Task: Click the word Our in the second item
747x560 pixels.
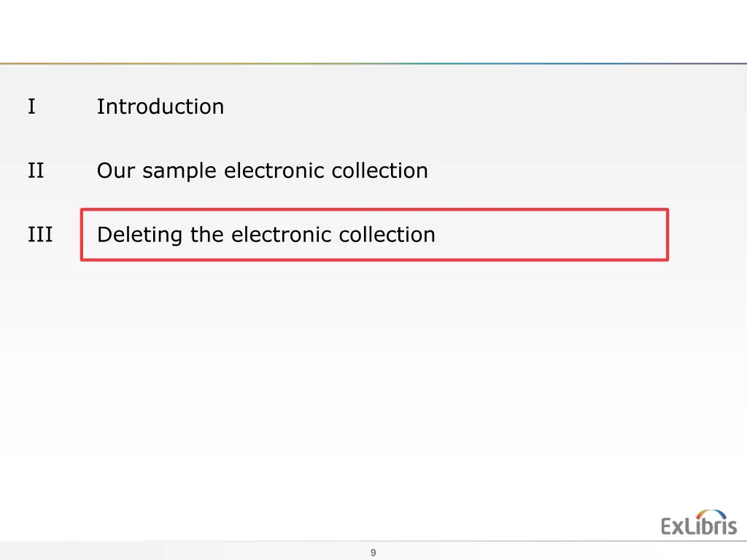Action: [x=116, y=171]
